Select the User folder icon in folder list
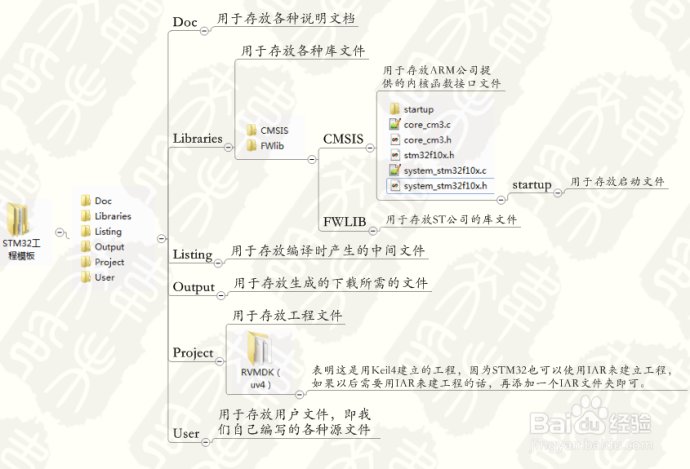 [x=86, y=278]
